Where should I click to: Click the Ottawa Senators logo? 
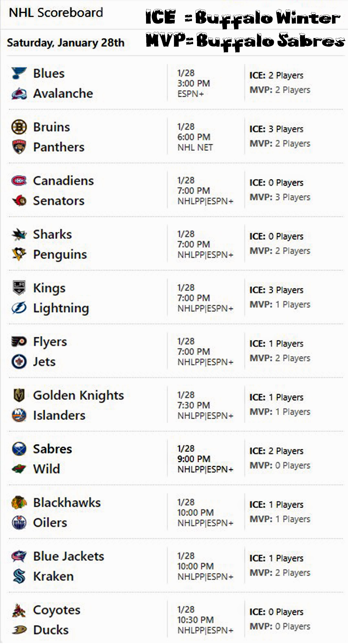(19, 200)
